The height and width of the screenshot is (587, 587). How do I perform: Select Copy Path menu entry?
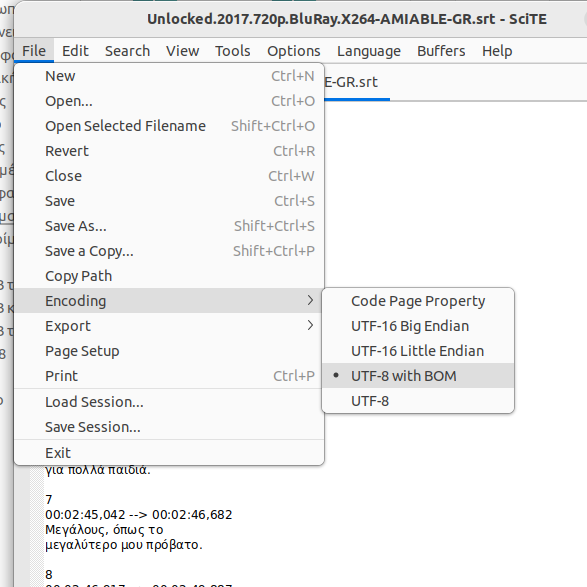point(169,276)
